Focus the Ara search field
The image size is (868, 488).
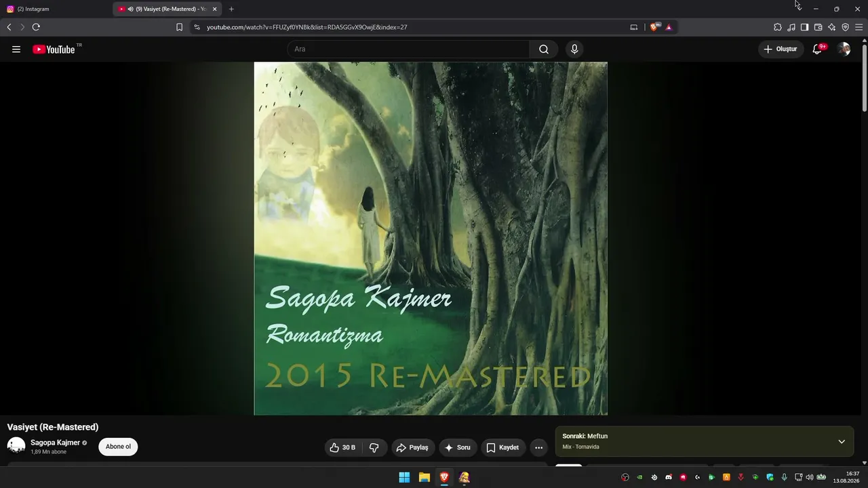[x=409, y=49]
